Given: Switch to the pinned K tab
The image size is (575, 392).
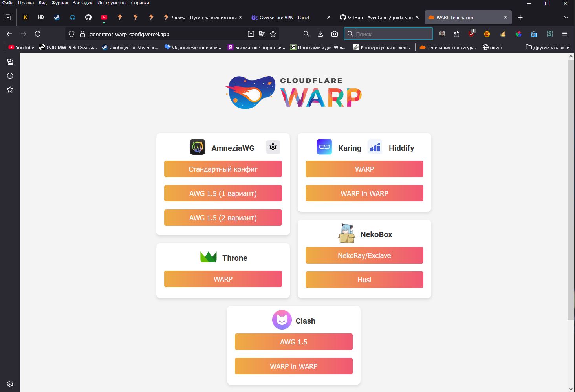Looking at the screenshot, I should click(x=26, y=17).
